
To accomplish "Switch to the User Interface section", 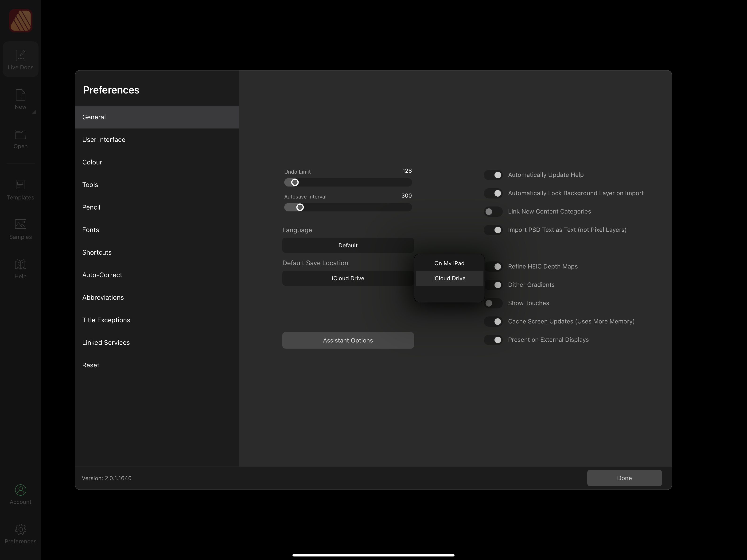I will pyautogui.click(x=104, y=140).
